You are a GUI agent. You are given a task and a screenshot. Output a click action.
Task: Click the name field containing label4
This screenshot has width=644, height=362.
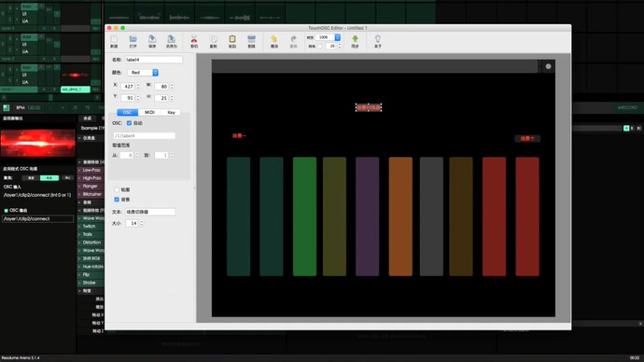[153, 60]
